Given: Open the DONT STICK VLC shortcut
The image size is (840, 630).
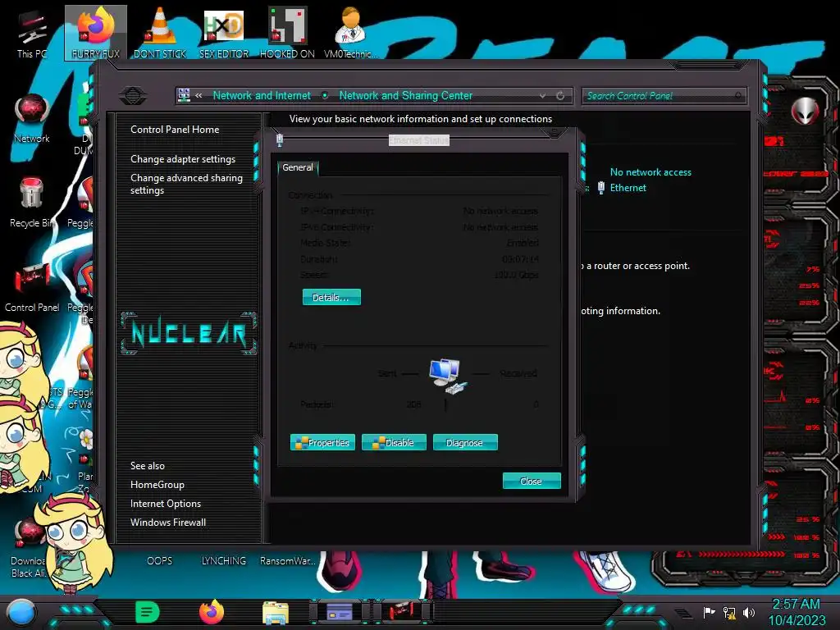Looking at the screenshot, I should click(160, 33).
